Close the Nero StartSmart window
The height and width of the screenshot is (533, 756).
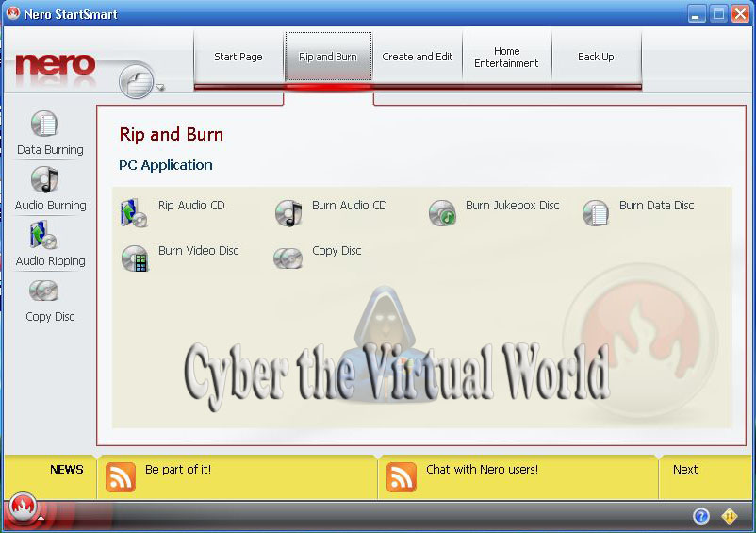tap(741, 14)
